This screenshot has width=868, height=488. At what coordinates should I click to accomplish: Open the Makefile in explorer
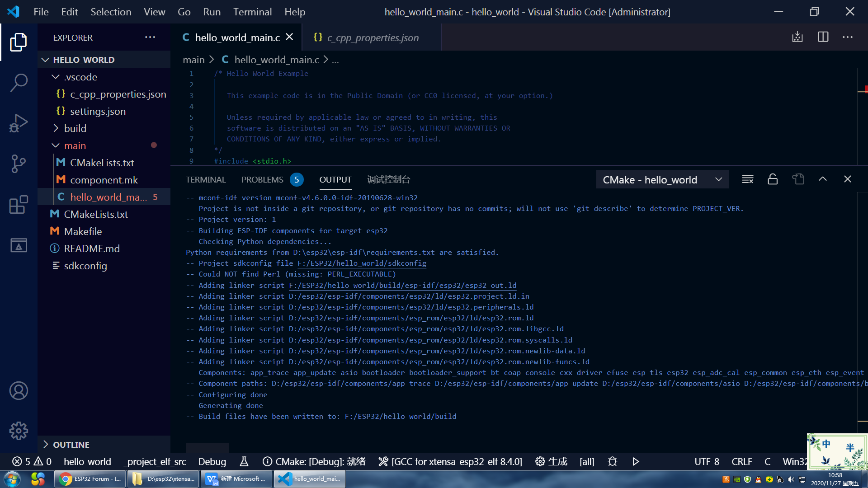pyautogui.click(x=104, y=231)
